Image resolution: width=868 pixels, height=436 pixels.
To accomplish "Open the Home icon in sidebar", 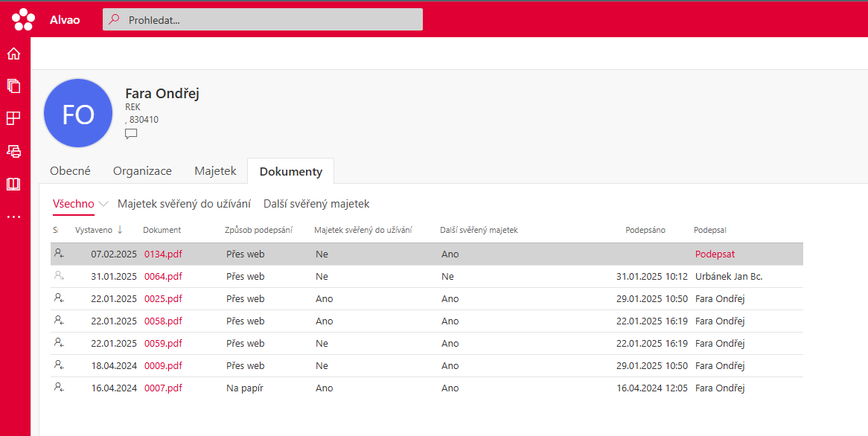I will (x=13, y=54).
